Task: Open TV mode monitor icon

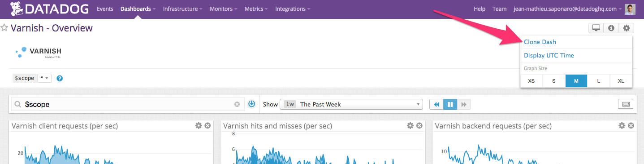Action: coord(596,28)
